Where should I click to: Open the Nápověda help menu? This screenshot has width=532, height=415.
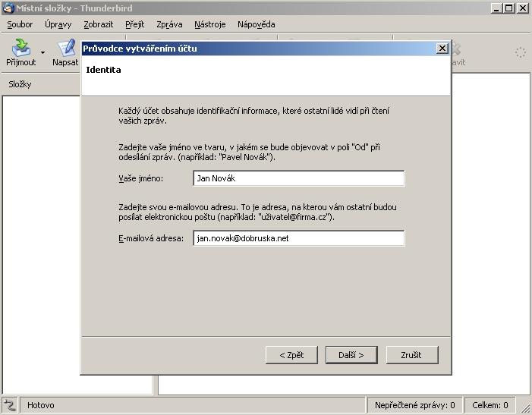(256, 24)
